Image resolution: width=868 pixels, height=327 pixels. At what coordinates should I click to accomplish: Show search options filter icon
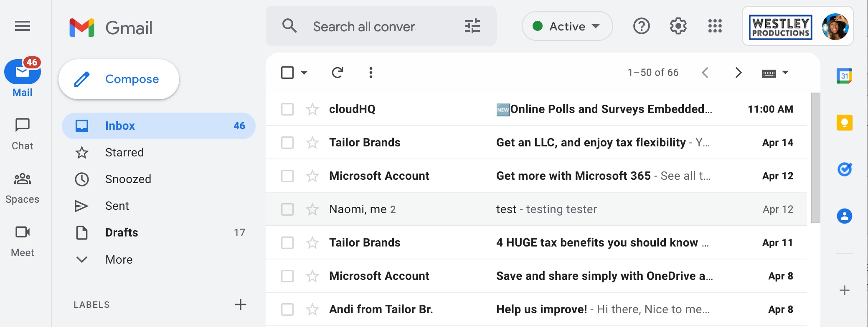(472, 26)
